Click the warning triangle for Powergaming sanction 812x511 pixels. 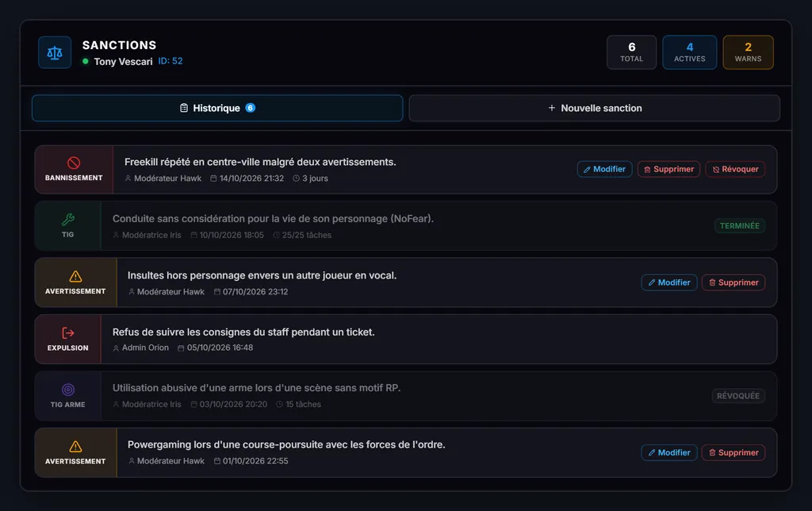tap(75, 446)
